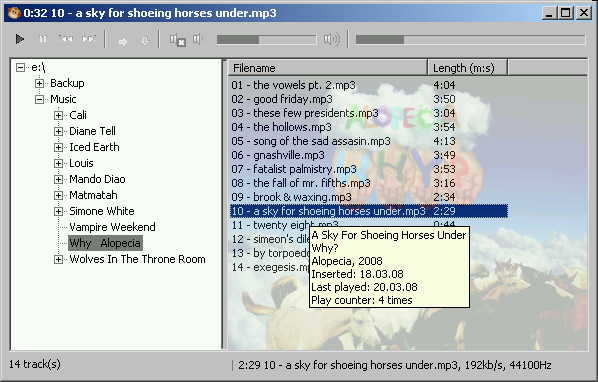Expand the Simone White folder

pyautogui.click(x=58, y=211)
